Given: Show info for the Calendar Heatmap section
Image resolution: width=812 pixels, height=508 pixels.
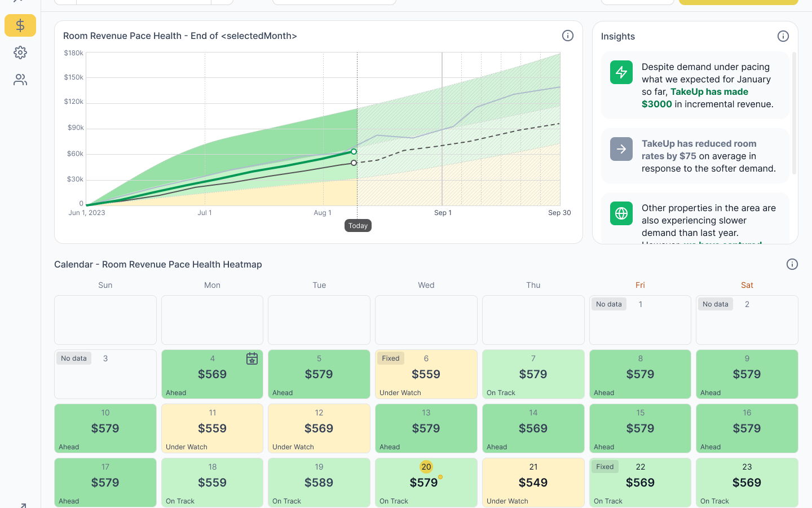Looking at the screenshot, I should pyautogui.click(x=792, y=264).
